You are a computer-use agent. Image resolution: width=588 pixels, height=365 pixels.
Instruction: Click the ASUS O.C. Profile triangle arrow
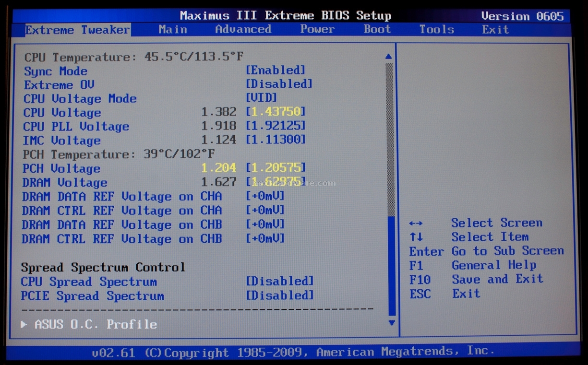click(x=24, y=324)
